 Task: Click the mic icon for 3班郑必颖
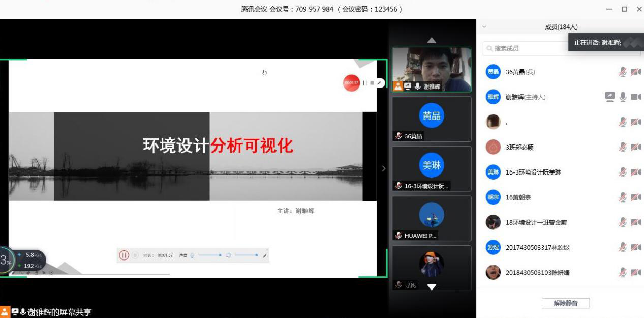[x=623, y=147]
